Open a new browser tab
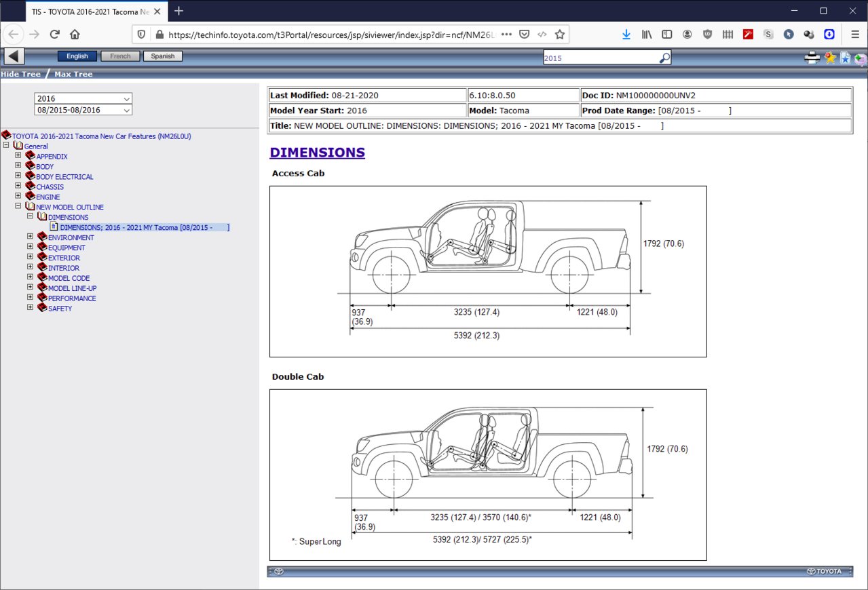 pos(178,11)
